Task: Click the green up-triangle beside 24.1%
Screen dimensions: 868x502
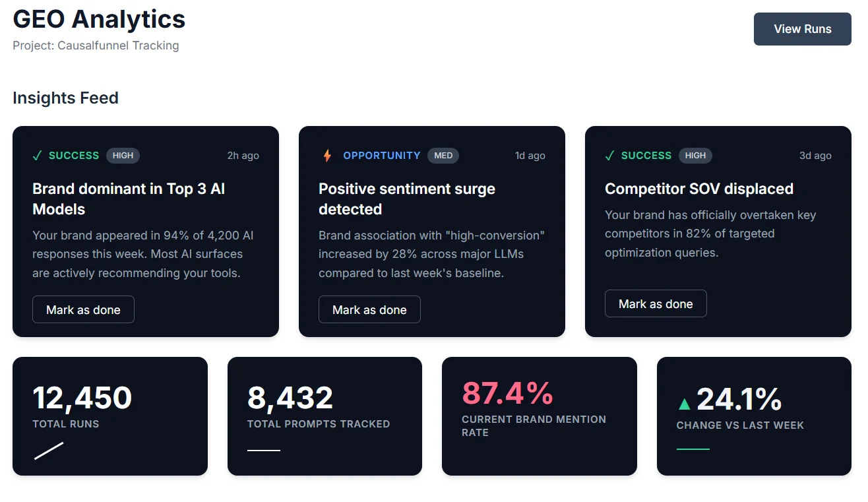Action: tap(685, 403)
